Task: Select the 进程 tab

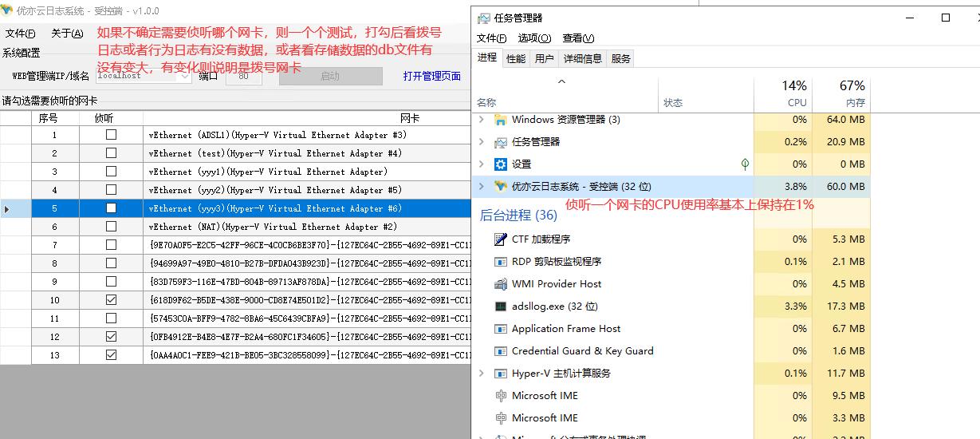Action: 487,57
